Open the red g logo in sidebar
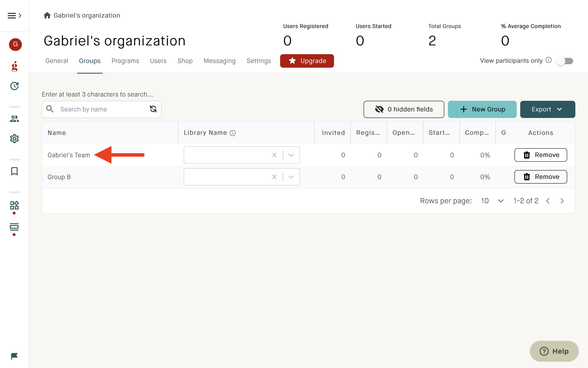The height and width of the screenshot is (368, 588). point(14,66)
